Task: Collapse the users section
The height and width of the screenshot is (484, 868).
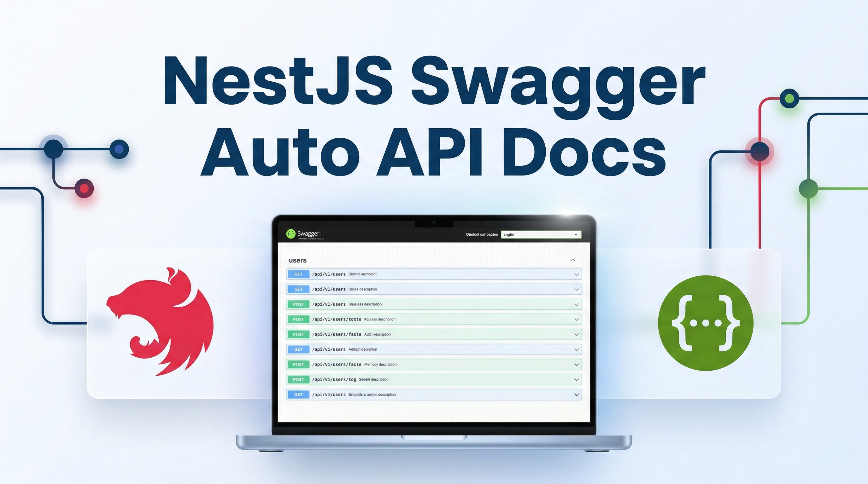Action: (x=572, y=260)
